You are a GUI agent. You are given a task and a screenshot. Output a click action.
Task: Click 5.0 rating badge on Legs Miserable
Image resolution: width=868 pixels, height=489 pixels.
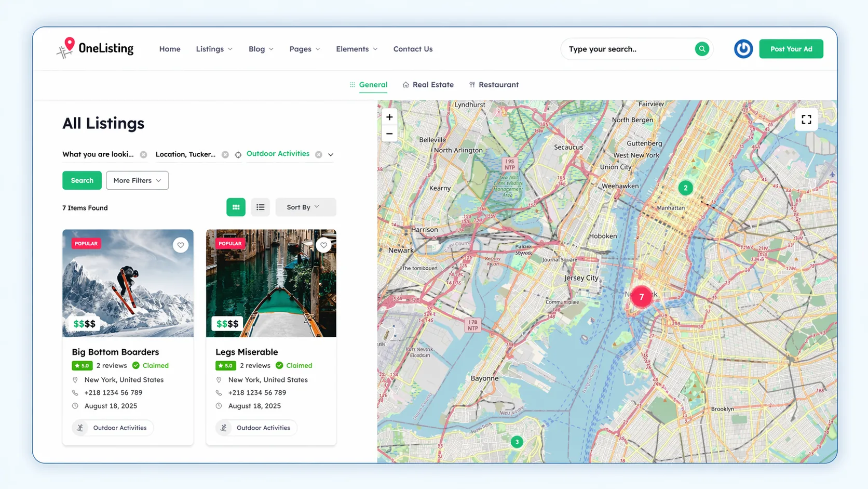pos(226,366)
